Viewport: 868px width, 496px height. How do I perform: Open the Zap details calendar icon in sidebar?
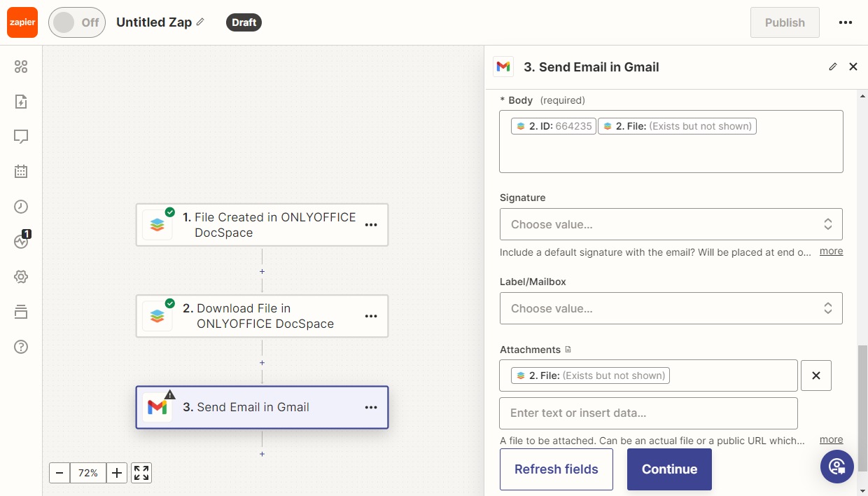coord(21,171)
